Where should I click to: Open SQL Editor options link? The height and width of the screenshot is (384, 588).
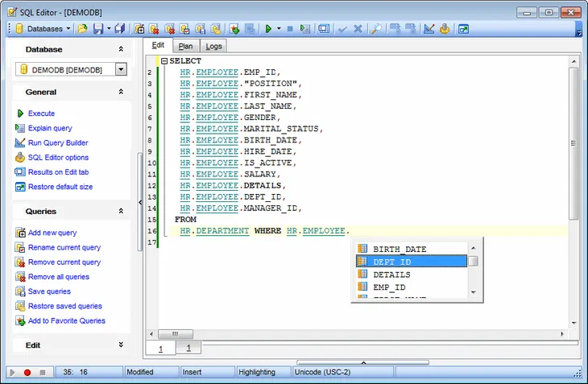coord(58,157)
